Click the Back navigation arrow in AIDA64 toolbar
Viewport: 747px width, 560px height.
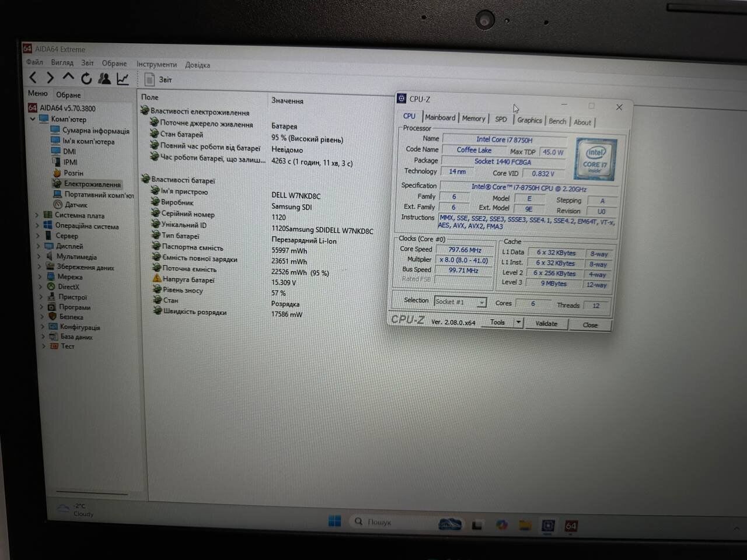(x=33, y=78)
